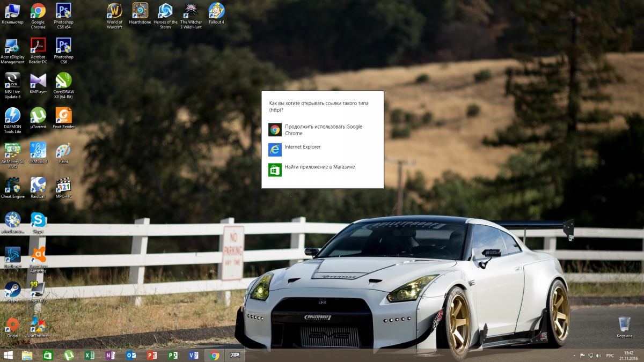
Task: Select the CorelDRAW X8 desktop shortcut
Action: (x=63, y=82)
